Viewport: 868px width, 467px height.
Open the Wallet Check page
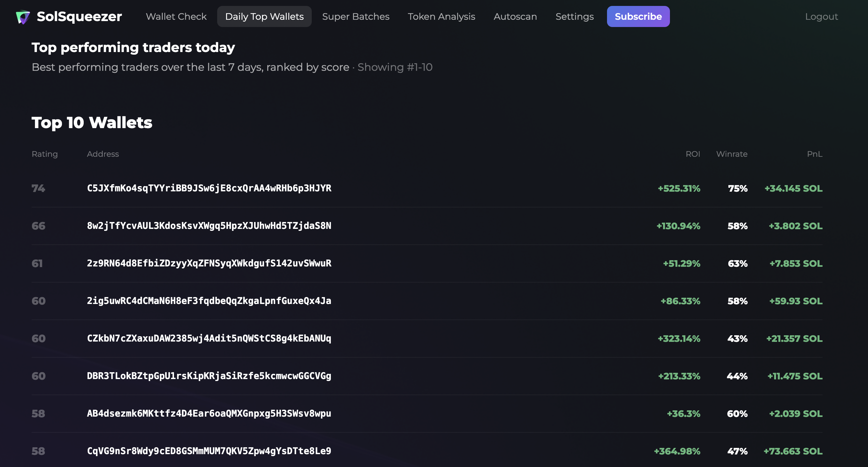coord(176,16)
